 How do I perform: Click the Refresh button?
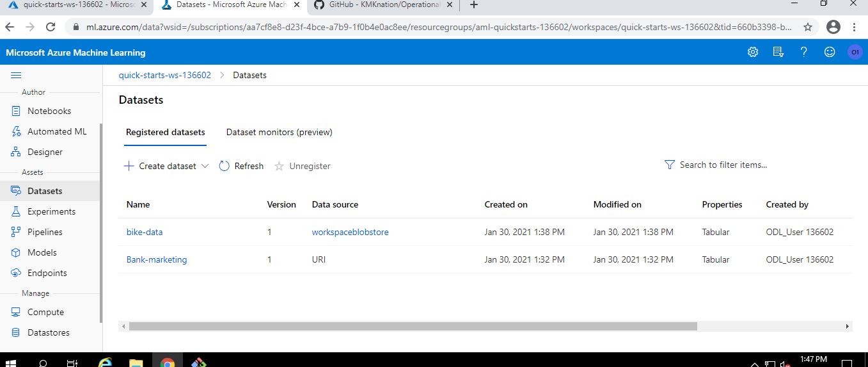click(241, 166)
